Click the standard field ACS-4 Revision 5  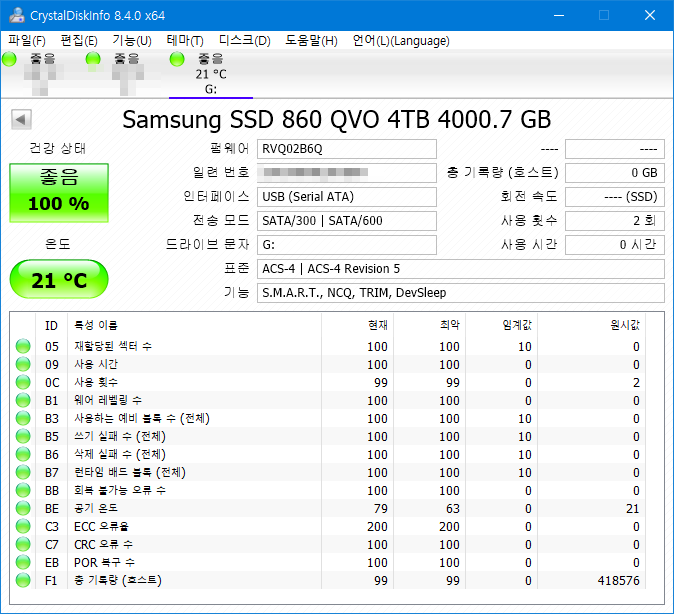(461, 269)
